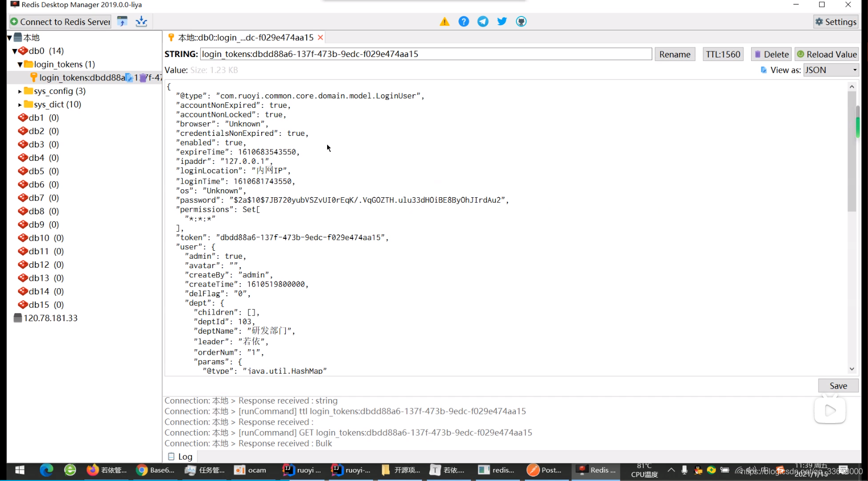
Task: Click the floating play button overlay
Action: (x=830, y=411)
